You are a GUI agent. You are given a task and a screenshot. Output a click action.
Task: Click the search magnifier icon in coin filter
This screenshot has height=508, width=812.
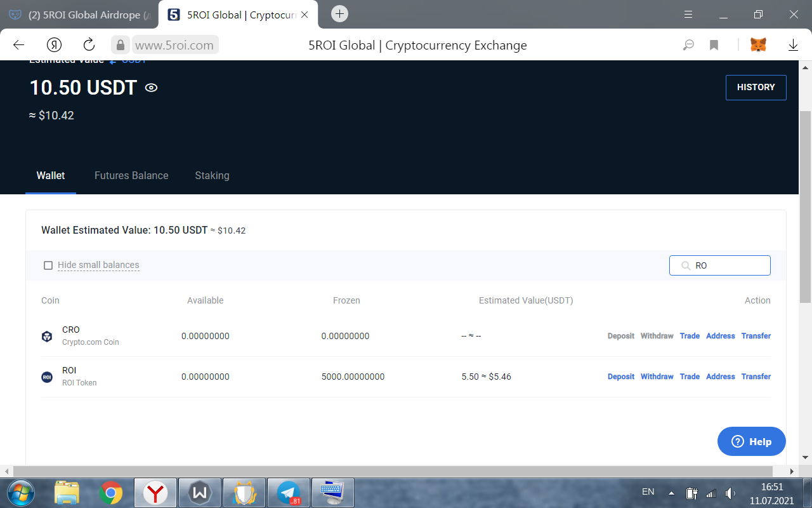pos(685,265)
